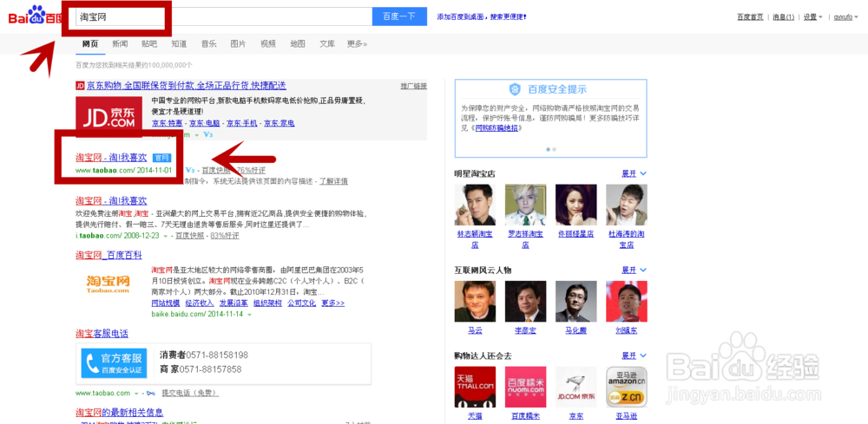Click 马云 photo
The width and height of the screenshot is (868, 424).
coord(475,301)
